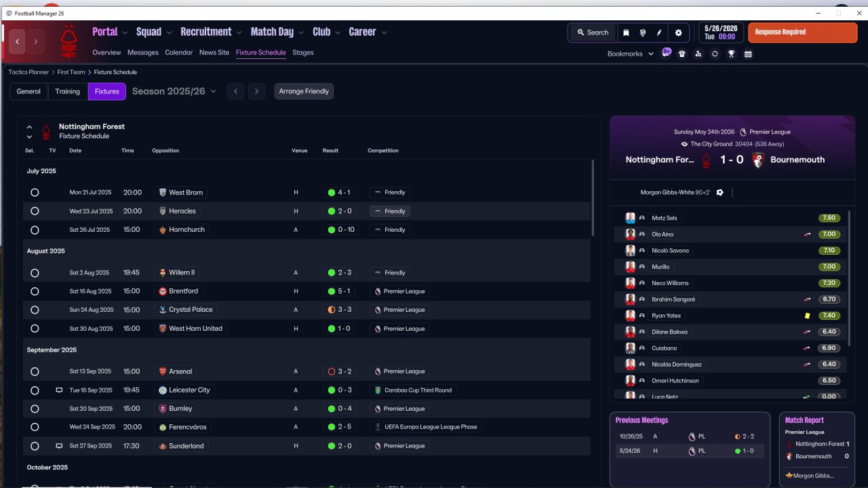The image size is (868, 488).
Task: Click the Bournemouth badge in the match panel
Action: coord(758,160)
